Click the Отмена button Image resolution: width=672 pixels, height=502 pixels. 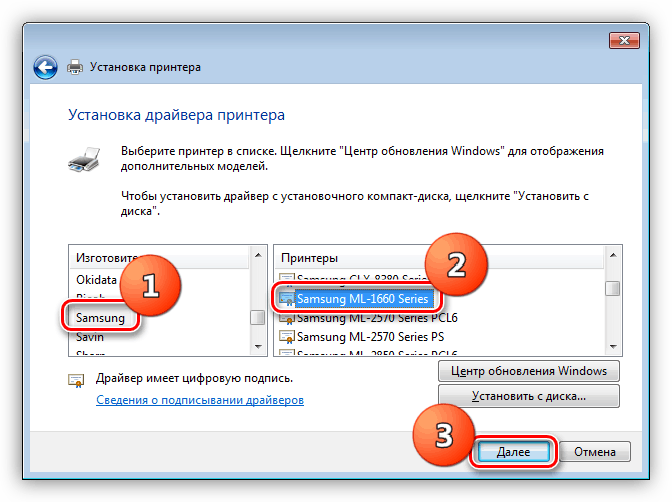coord(595,452)
